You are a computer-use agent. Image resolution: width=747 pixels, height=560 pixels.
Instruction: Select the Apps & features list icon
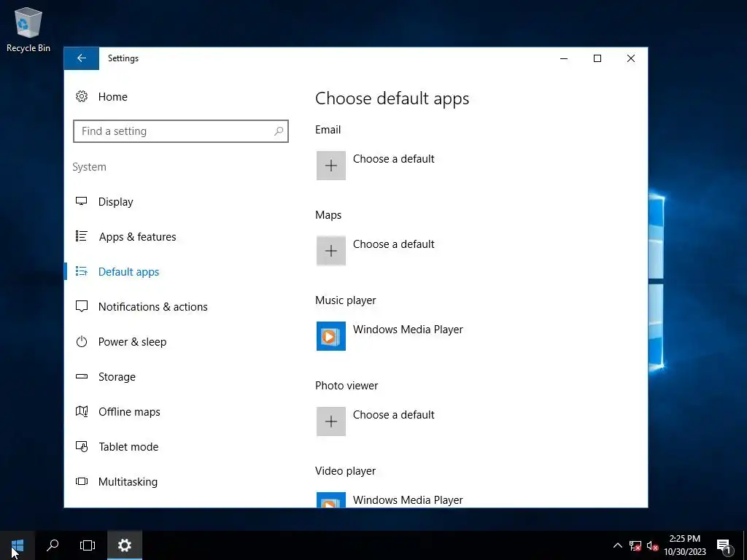pos(82,236)
